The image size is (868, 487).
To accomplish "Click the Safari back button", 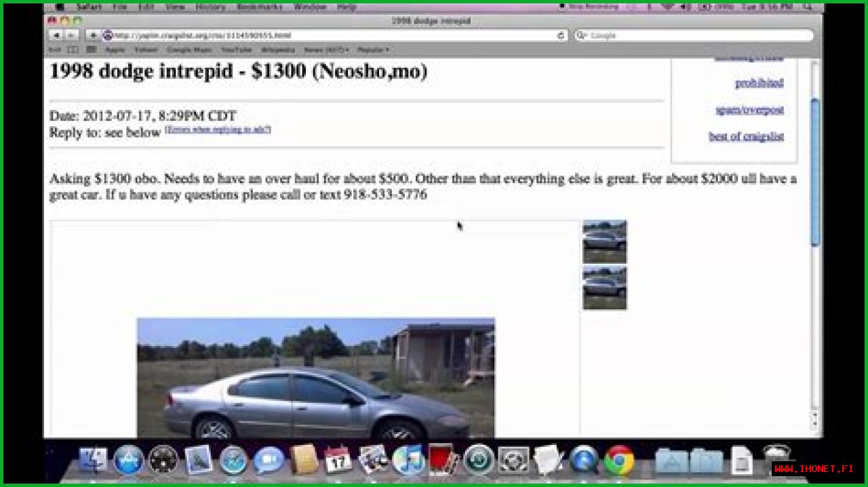I will click(56, 35).
